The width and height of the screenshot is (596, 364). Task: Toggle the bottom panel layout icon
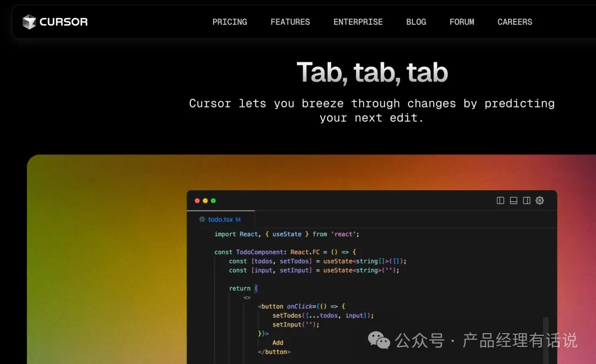[x=514, y=201]
